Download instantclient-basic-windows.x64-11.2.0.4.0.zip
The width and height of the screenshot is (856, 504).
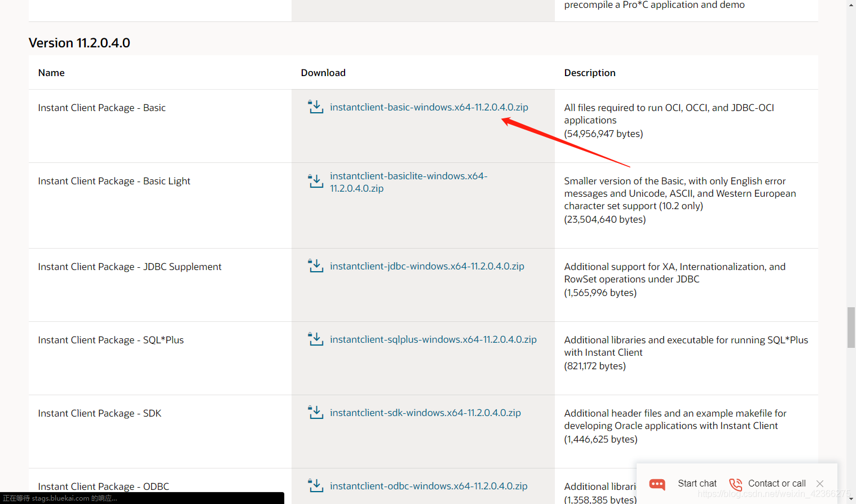click(430, 107)
